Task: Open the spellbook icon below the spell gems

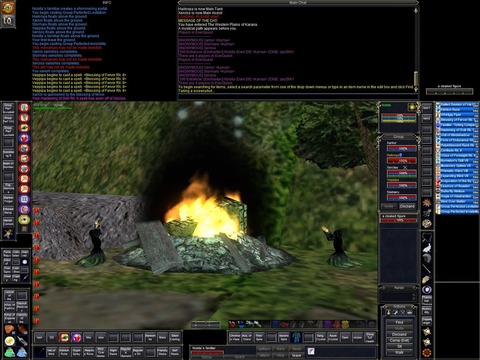Action: pos(24,229)
